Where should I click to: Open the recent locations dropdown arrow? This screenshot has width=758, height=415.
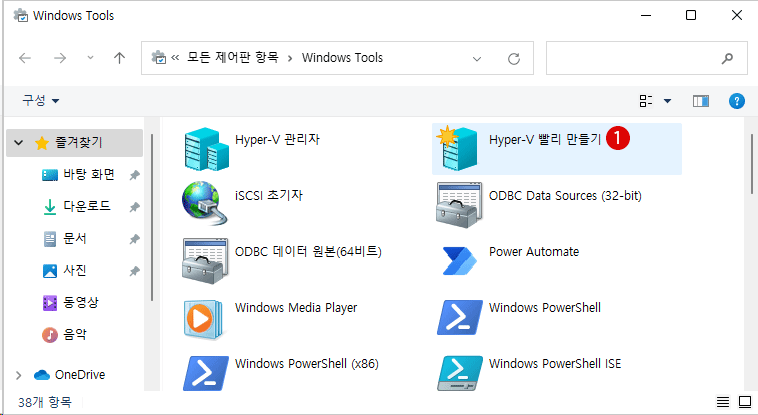90,58
